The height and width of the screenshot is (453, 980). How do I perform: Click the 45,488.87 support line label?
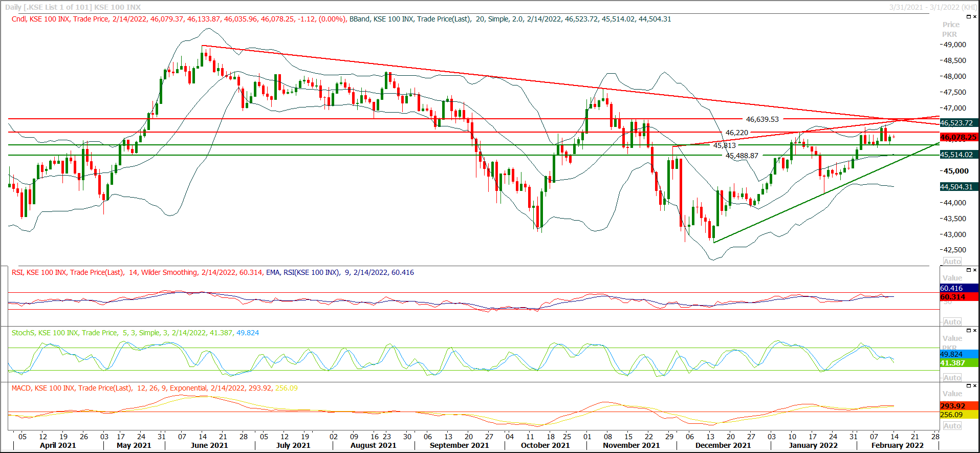point(742,156)
